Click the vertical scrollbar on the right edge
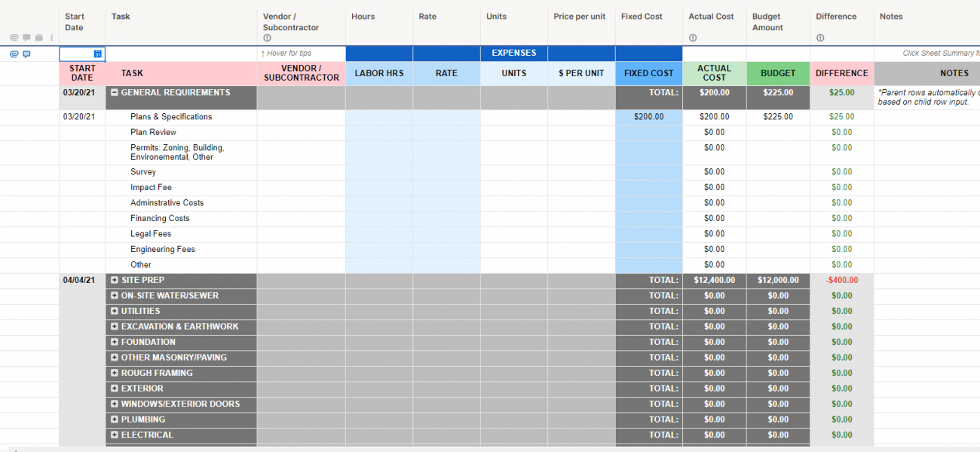 pyautogui.click(x=976, y=226)
